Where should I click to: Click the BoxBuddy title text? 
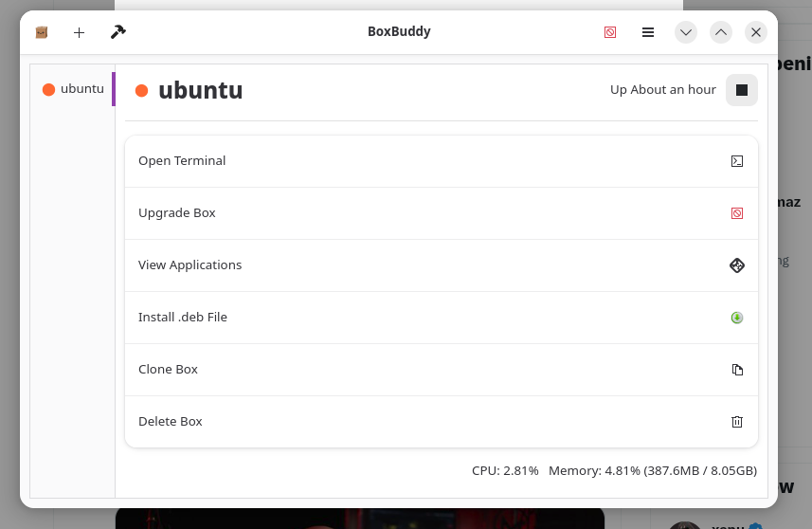tap(399, 31)
